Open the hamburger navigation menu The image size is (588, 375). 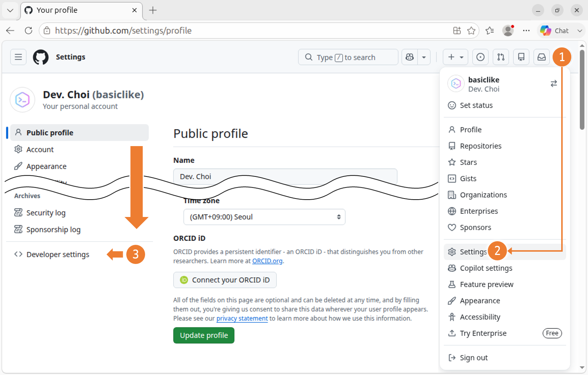click(x=18, y=57)
